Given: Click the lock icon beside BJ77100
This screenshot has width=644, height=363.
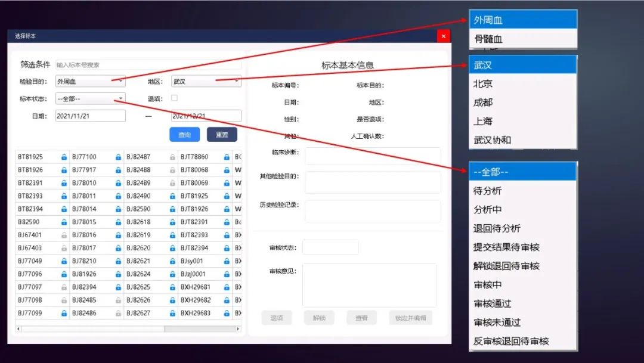Looking at the screenshot, I should [x=118, y=157].
